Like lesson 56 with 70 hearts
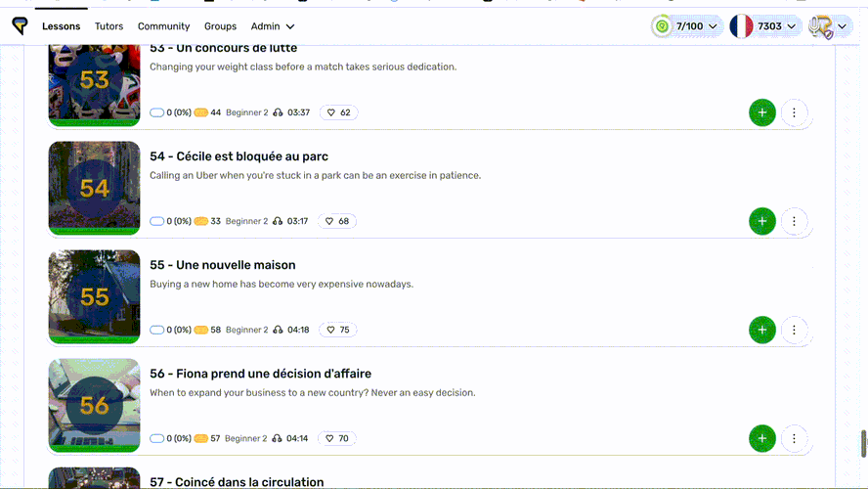 point(337,438)
